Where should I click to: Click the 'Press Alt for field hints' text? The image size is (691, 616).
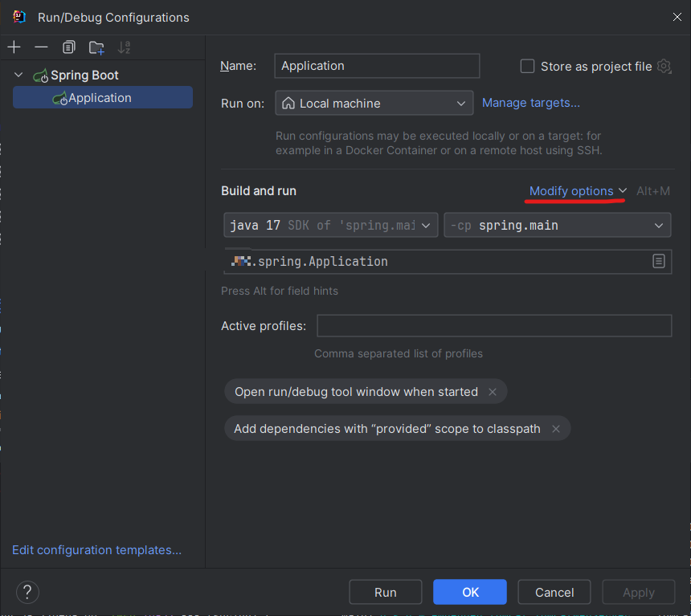click(280, 291)
